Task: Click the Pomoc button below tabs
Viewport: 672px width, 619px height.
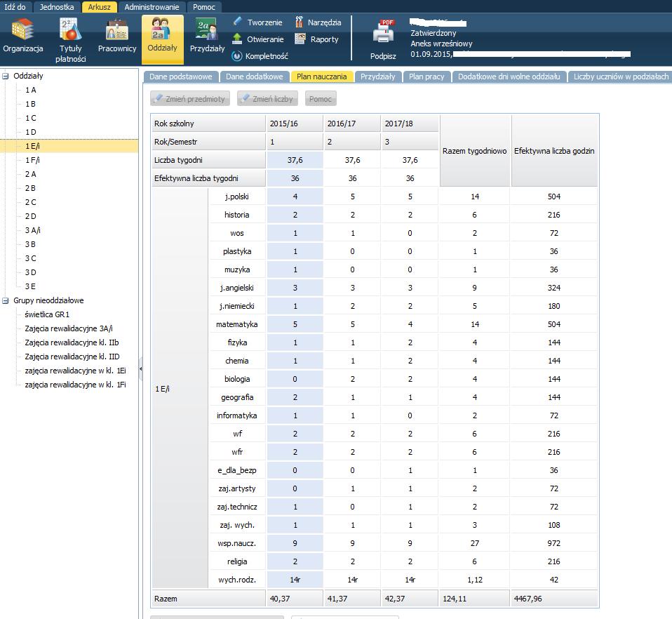Action: coord(321,98)
